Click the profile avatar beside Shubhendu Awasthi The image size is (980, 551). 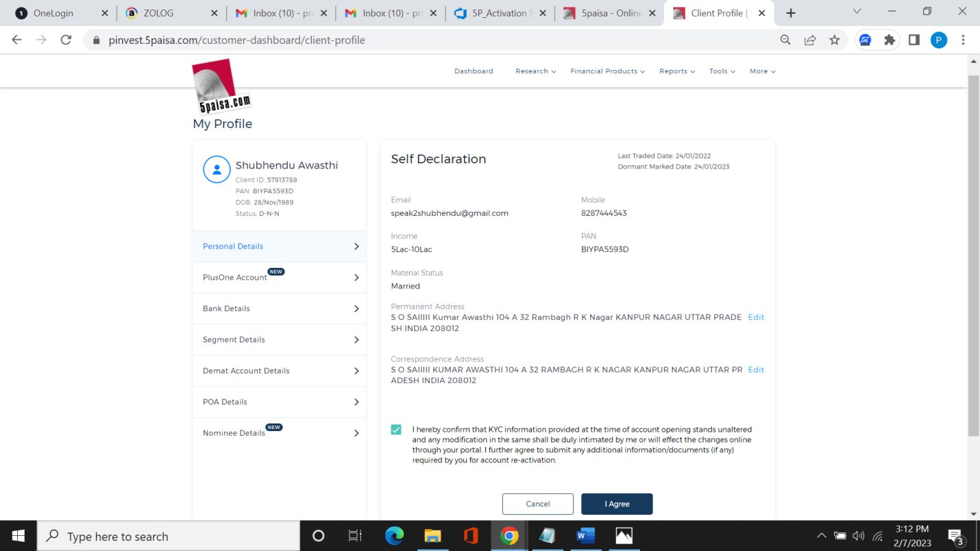[217, 169]
